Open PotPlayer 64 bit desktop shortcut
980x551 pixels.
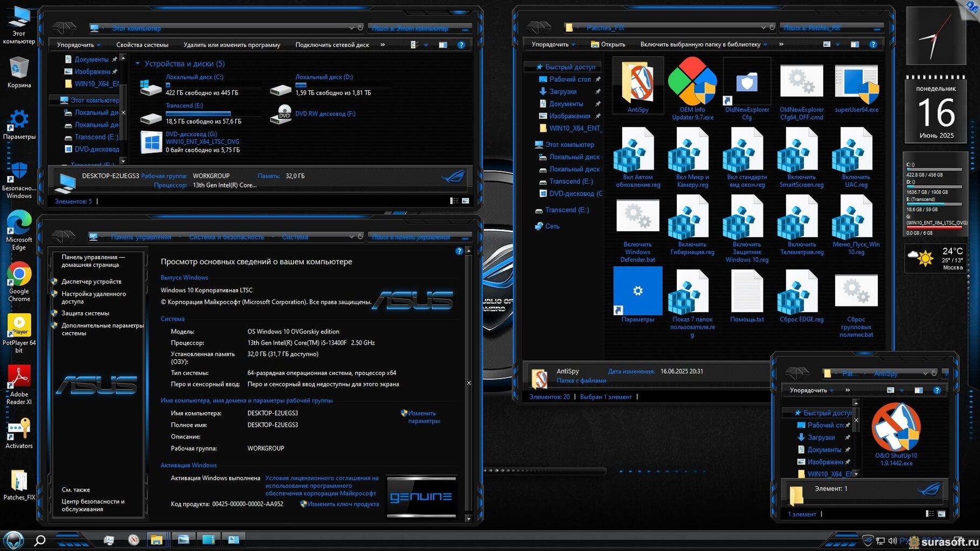[19, 333]
